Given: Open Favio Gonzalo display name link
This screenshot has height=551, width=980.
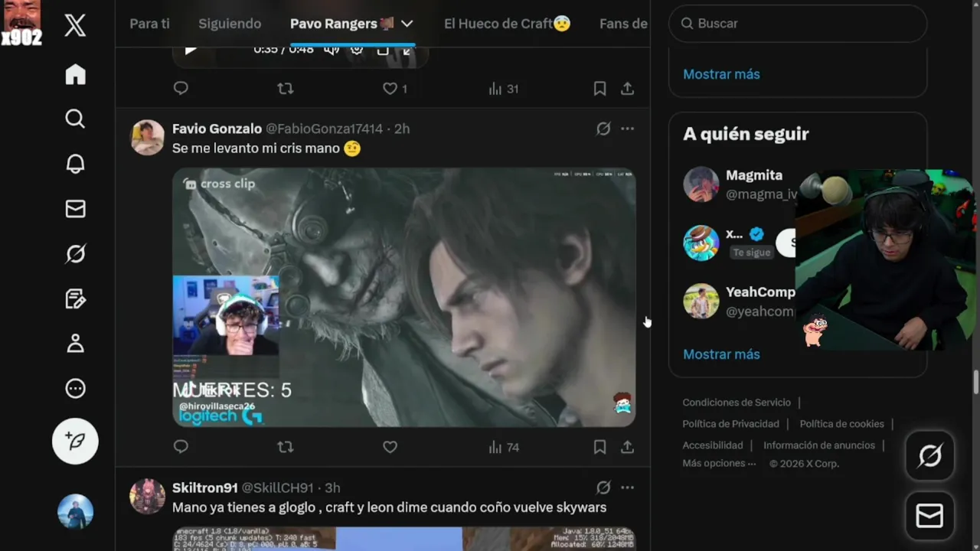Looking at the screenshot, I should 217,129.
